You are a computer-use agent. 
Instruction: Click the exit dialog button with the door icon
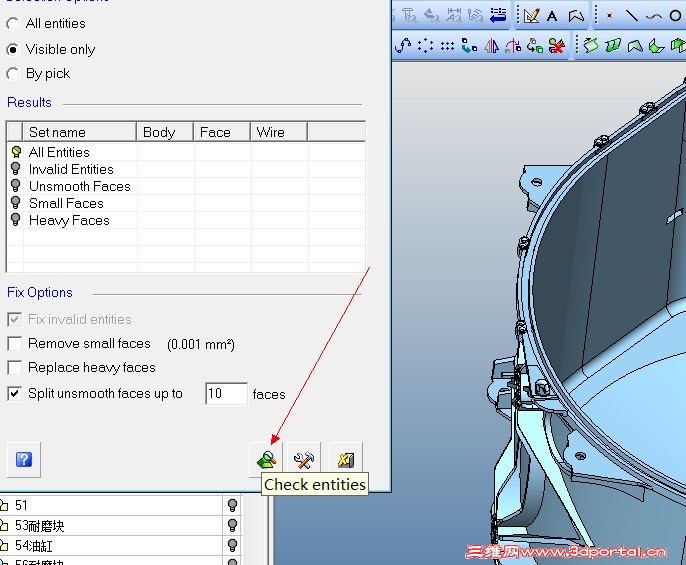point(345,460)
